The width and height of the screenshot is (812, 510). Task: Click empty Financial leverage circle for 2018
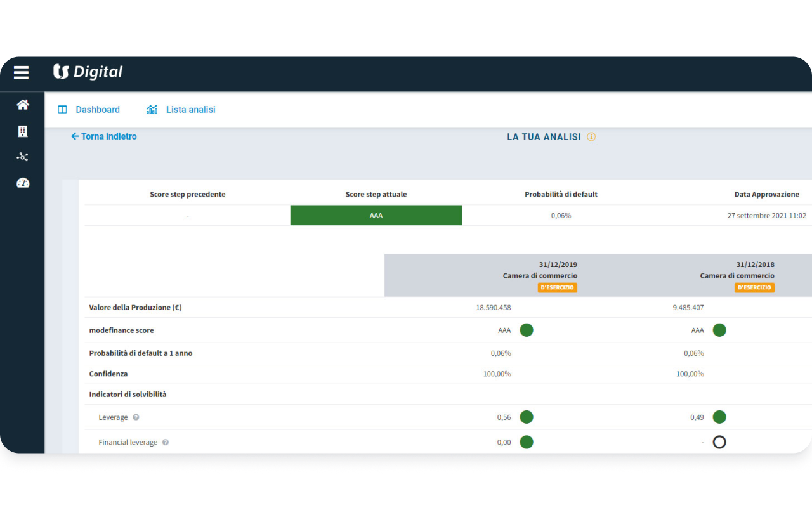click(x=719, y=442)
